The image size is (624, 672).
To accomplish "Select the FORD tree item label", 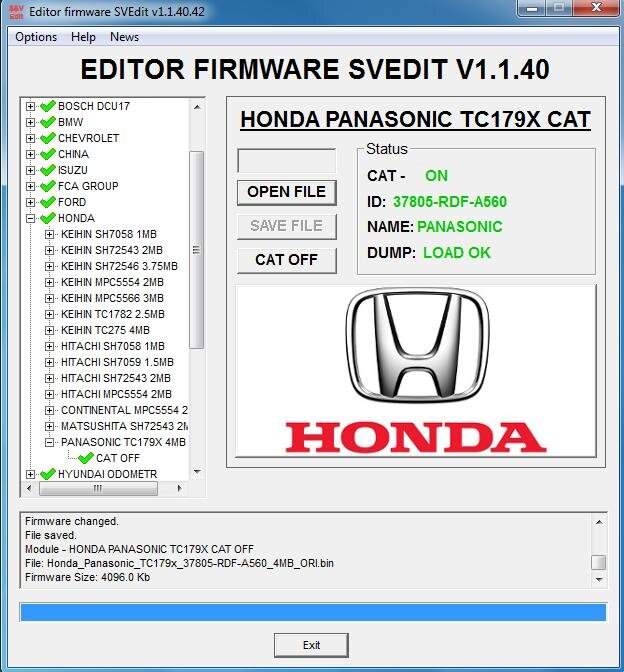I will click(72, 202).
